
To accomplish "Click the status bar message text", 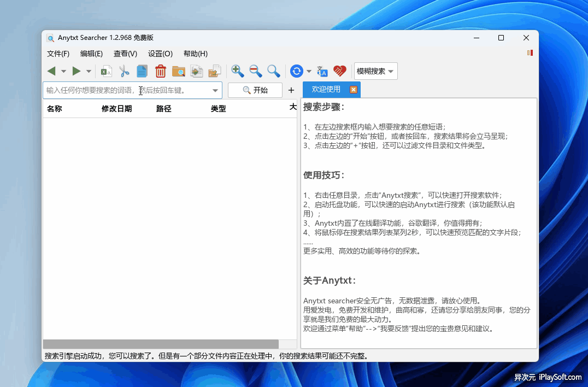I will point(207,356).
